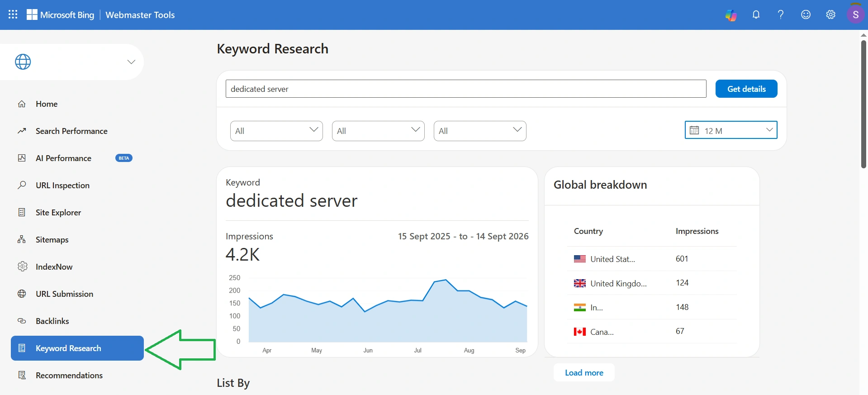The width and height of the screenshot is (868, 395).
Task: Click the List By heading
Action: point(233,383)
